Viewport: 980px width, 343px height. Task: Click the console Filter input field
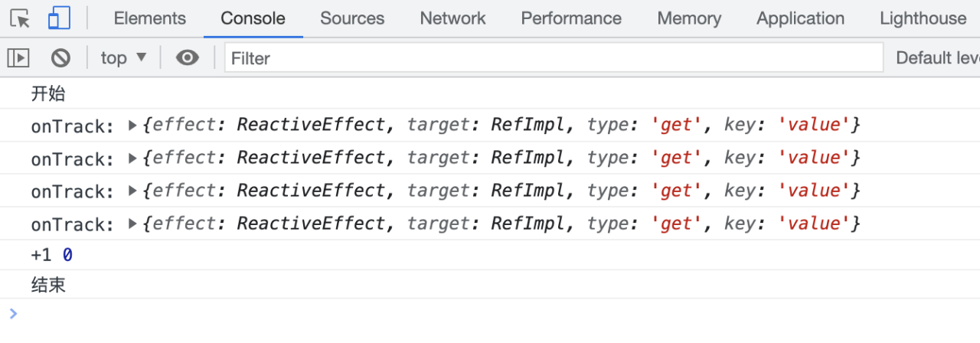(553, 57)
